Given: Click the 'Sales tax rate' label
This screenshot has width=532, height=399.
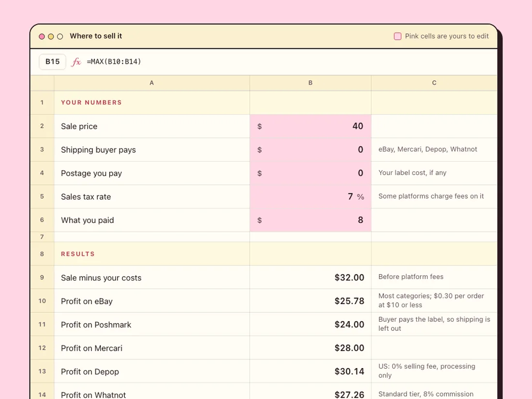Looking at the screenshot, I should [x=86, y=197].
